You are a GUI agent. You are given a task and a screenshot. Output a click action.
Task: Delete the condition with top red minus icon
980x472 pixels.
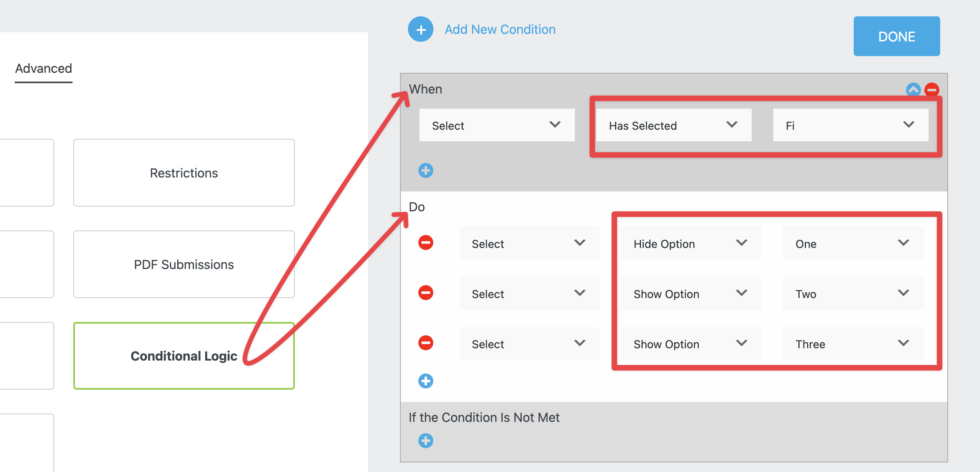pyautogui.click(x=932, y=90)
